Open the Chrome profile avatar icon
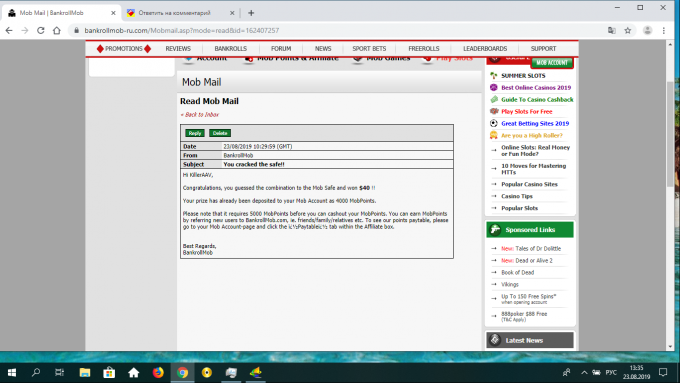 (x=647, y=30)
